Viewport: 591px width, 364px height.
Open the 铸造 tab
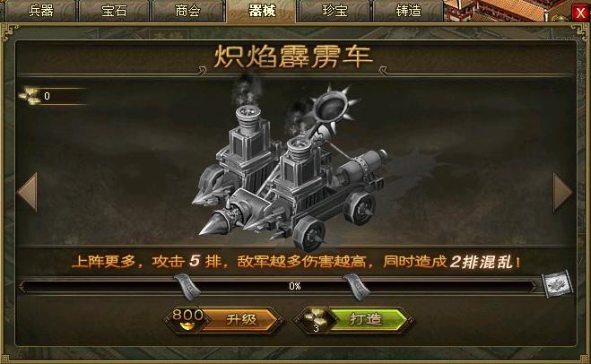coord(408,11)
